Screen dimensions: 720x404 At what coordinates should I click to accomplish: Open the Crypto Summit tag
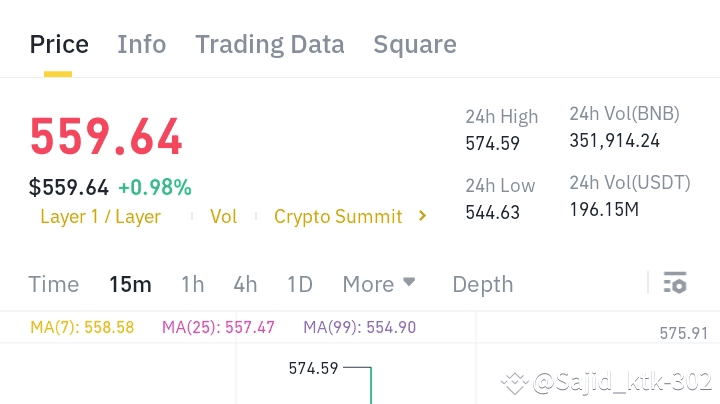click(x=338, y=216)
